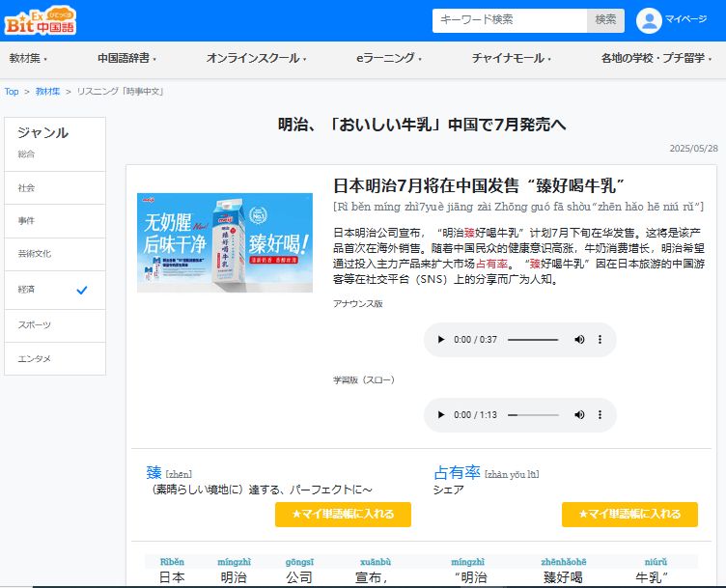726x588 pixels.
Task: Mute the 学習版 slow audio player
Action: click(579, 415)
